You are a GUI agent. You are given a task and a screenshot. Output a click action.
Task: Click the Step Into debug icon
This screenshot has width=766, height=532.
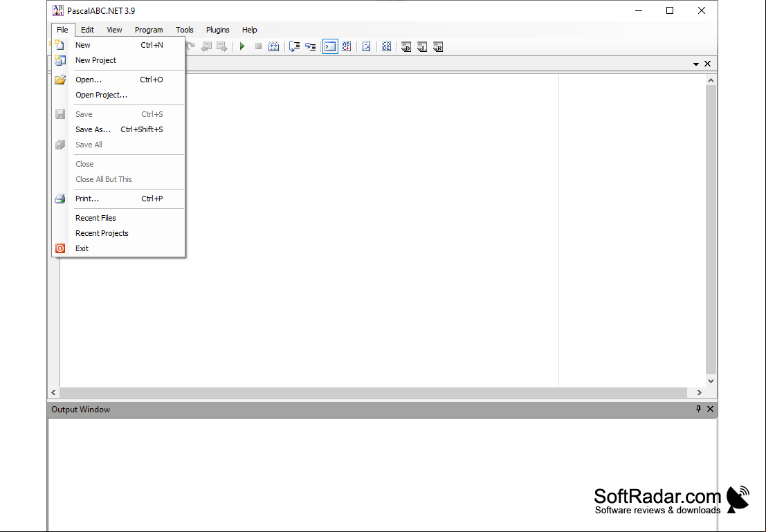pyautogui.click(x=310, y=46)
